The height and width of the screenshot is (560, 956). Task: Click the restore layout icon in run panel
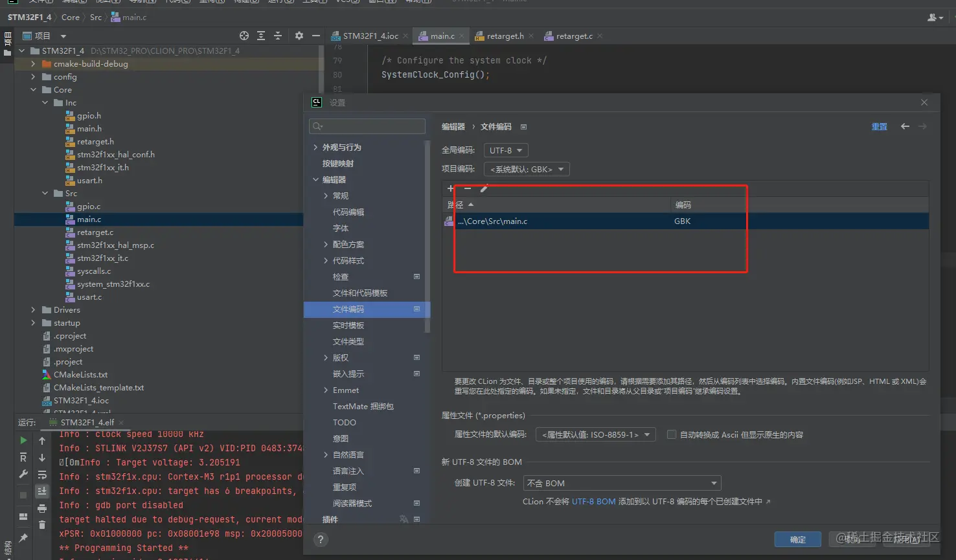click(23, 517)
